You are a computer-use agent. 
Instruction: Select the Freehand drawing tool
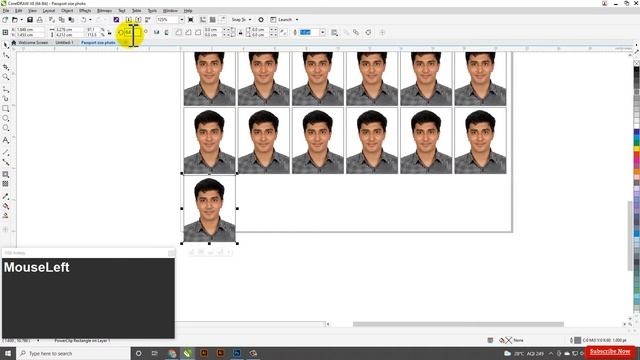pos(6,89)
